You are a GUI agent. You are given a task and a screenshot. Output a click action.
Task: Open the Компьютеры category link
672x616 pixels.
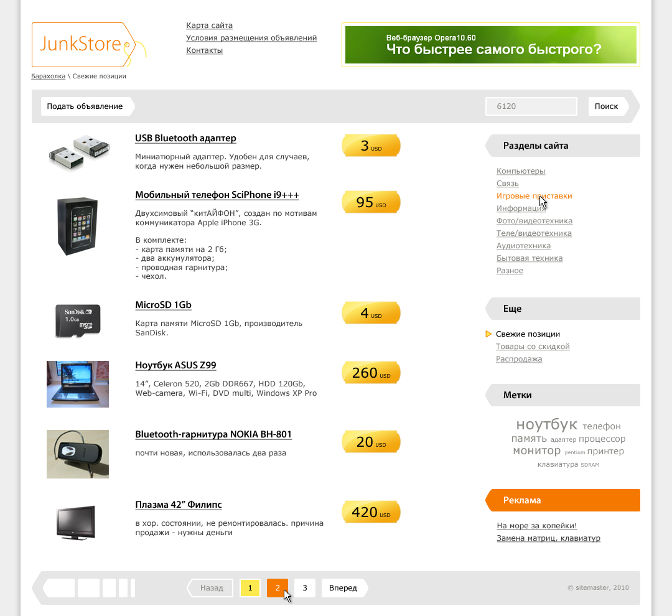[x=521, y=171]
